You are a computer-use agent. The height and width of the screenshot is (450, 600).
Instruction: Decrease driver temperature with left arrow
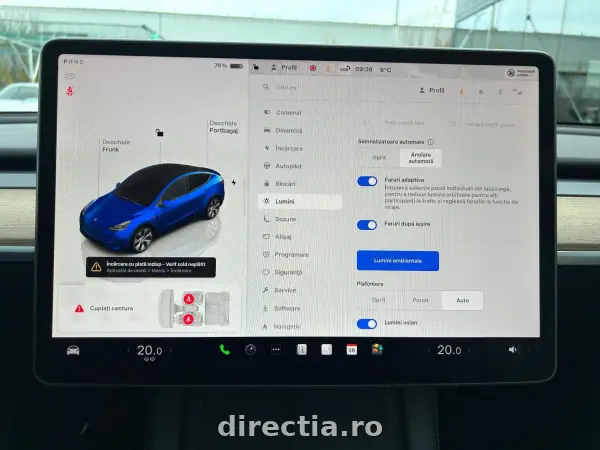pos(128,350)
